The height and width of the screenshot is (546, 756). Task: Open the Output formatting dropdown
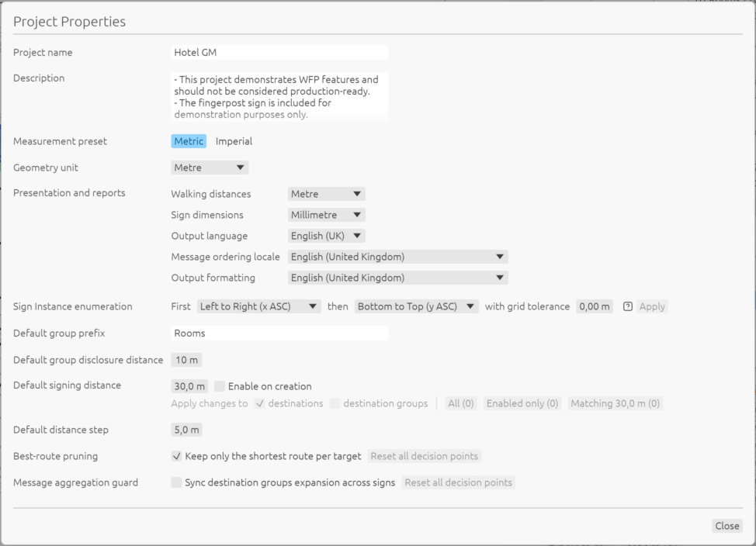(397, 278)
